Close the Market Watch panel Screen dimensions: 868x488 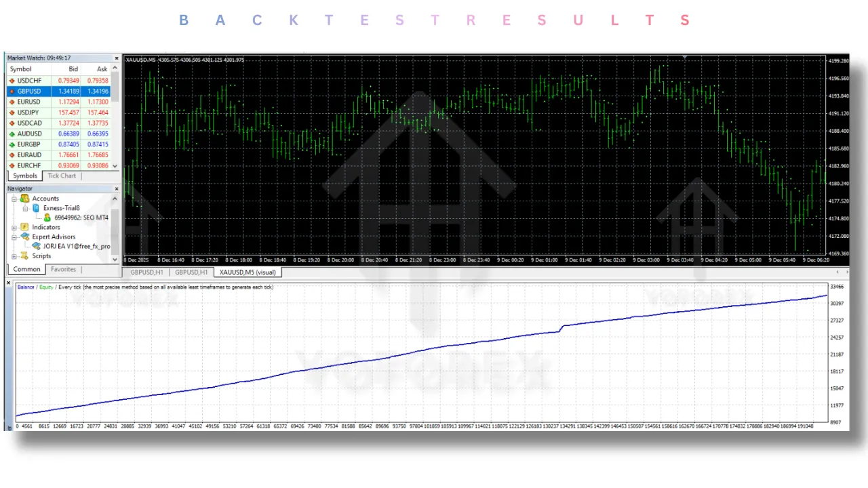[x=117, y=58]
